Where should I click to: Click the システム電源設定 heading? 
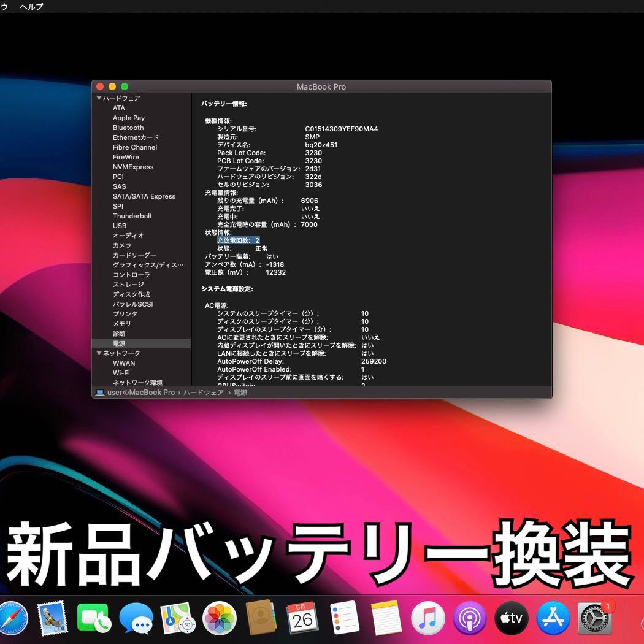click(227, 289)
